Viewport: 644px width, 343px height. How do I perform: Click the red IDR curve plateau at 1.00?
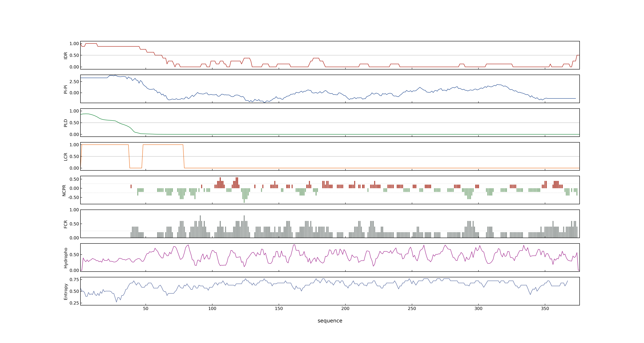click(x=91, y=43)
